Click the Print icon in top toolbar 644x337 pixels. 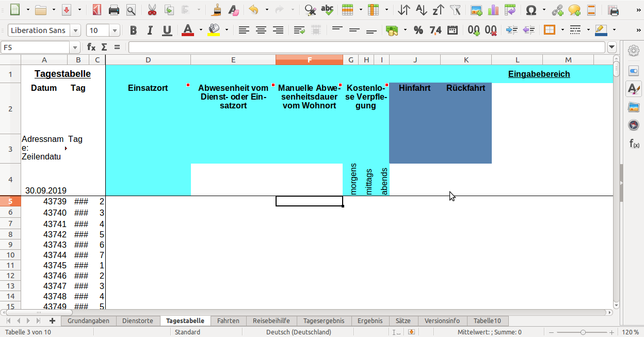pyautogui.click(x=114, y=10)
